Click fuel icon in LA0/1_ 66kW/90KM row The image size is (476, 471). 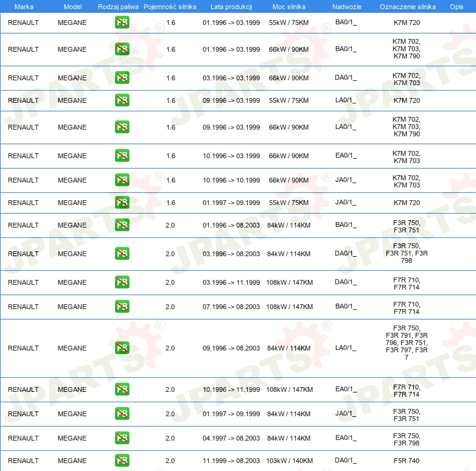tap(122, 127)
